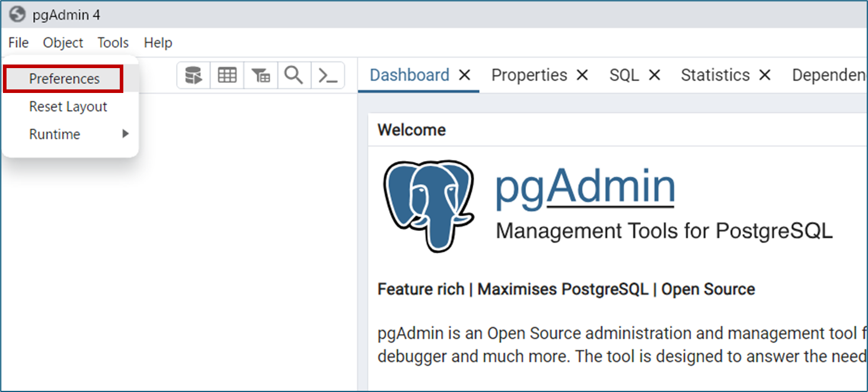
Task: Close the Statistics tab
Action: tap(765, 75)
